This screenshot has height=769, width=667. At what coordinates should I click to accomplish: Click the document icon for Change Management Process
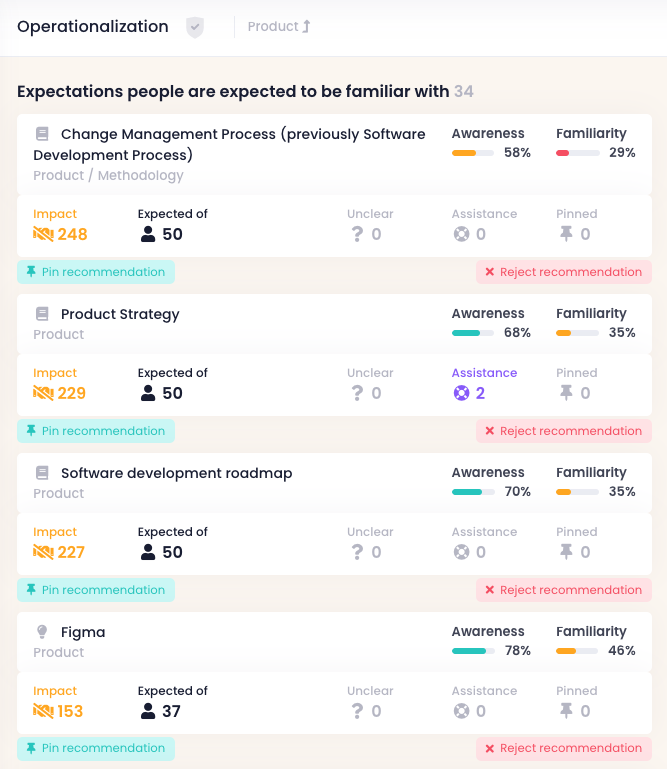click(x=42, y=134)
